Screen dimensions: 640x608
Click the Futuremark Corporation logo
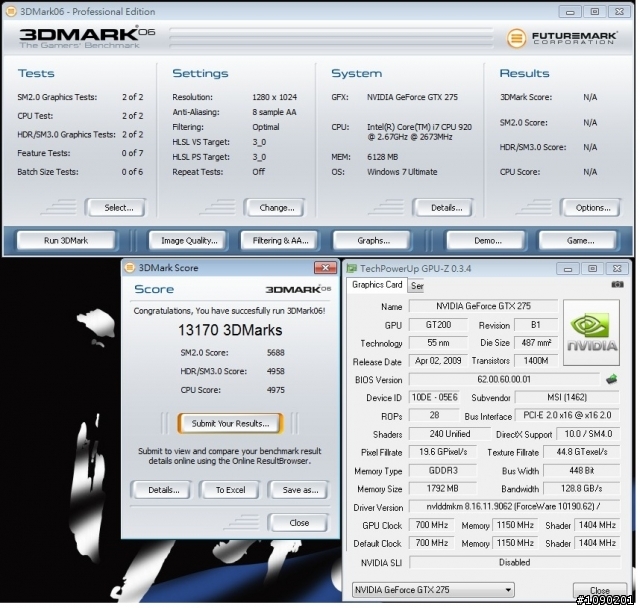pyautogui.click(x=562, y=38)
